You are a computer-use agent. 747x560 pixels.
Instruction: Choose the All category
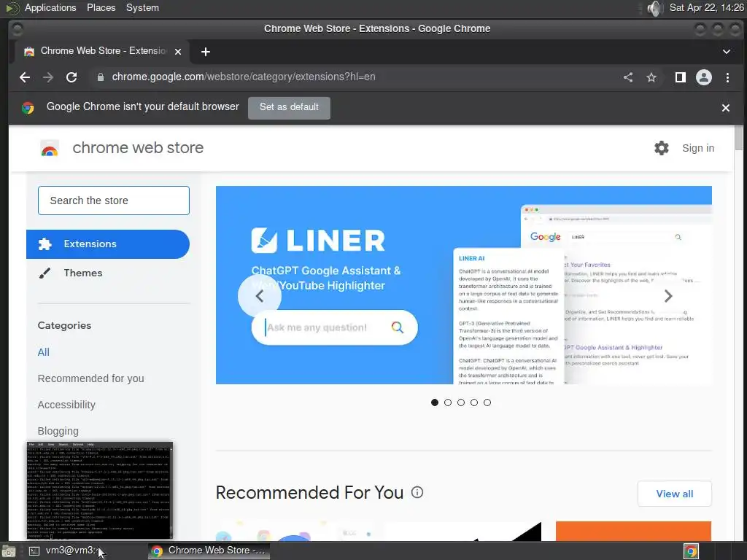tap(43, 352)
